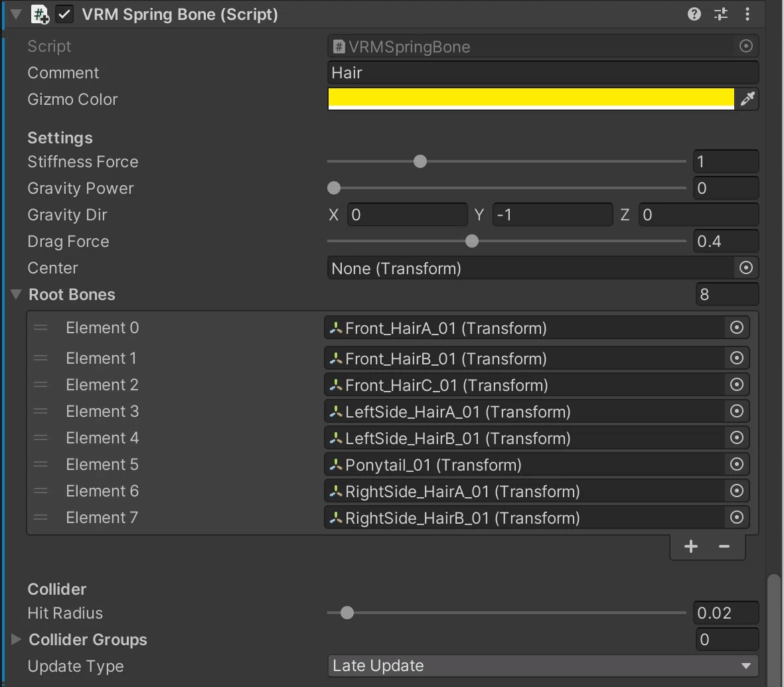Image resolution: width=784 pixels, height=687 pixels.
Task: Open object picker for Center field
Action: [745, 268]
